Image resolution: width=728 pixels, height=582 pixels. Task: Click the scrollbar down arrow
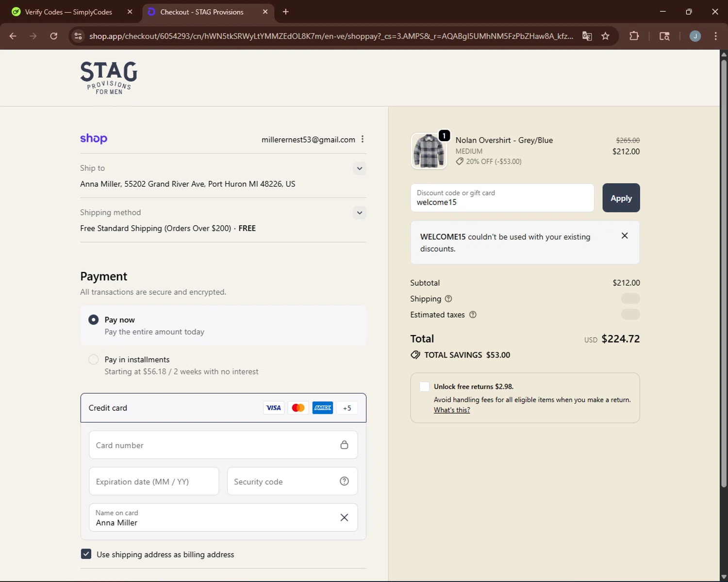coord(724,577)
